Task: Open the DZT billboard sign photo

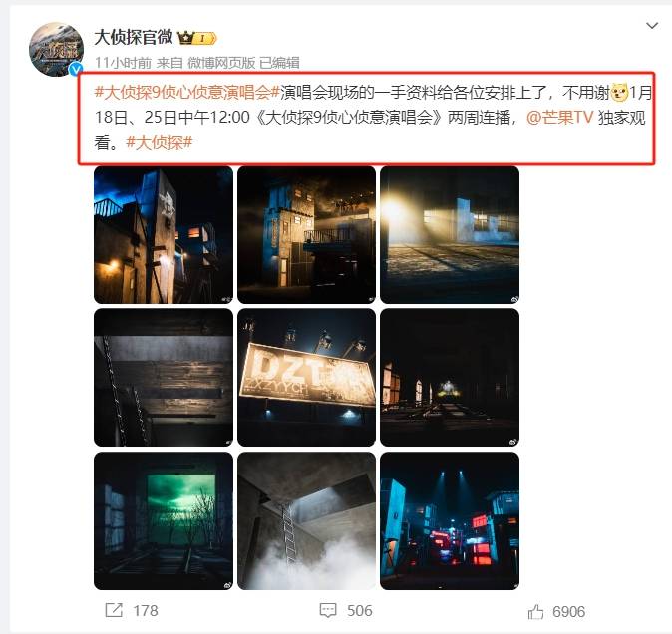Action: point(306,378)
